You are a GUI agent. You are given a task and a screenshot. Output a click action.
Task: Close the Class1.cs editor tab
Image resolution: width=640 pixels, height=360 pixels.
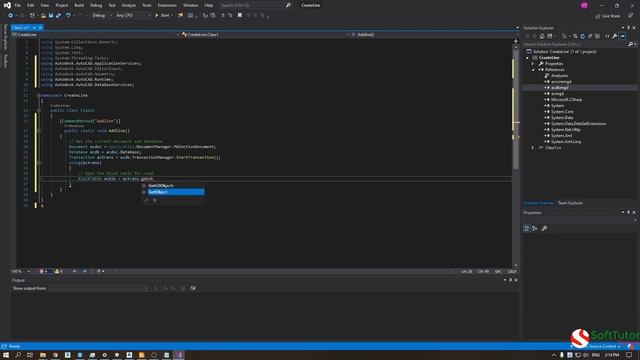click(40, 28)
